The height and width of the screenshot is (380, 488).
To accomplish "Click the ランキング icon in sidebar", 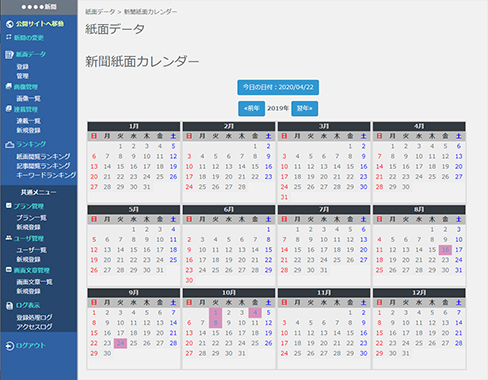I will click(x=9, y=145).
